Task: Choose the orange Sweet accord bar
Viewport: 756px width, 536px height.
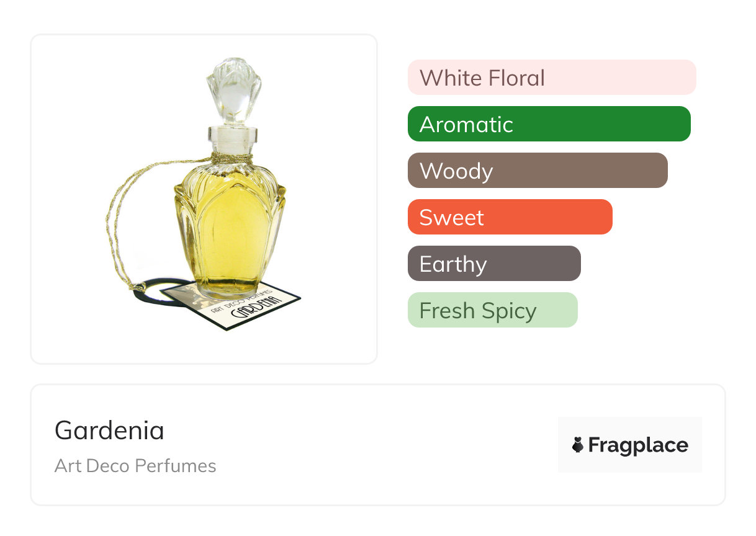Action: point(510,217)
